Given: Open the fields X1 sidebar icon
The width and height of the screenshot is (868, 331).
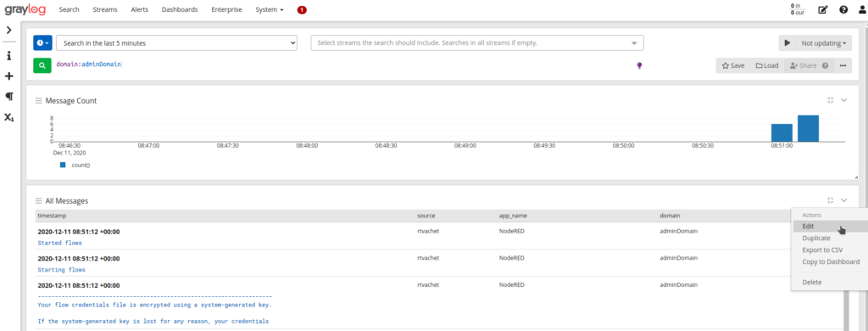Looking at the screenshot, I should coord(8,117).
